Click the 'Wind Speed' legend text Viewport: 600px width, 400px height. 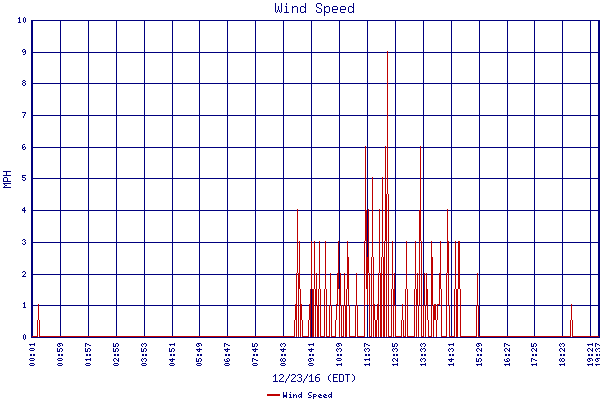(x=307, y=395)
